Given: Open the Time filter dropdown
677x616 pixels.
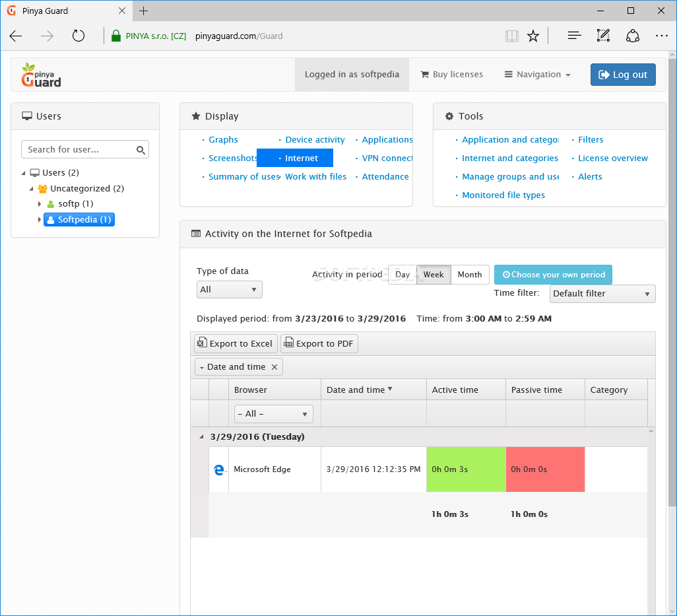Looking at the screenshot, I should 602,294.
